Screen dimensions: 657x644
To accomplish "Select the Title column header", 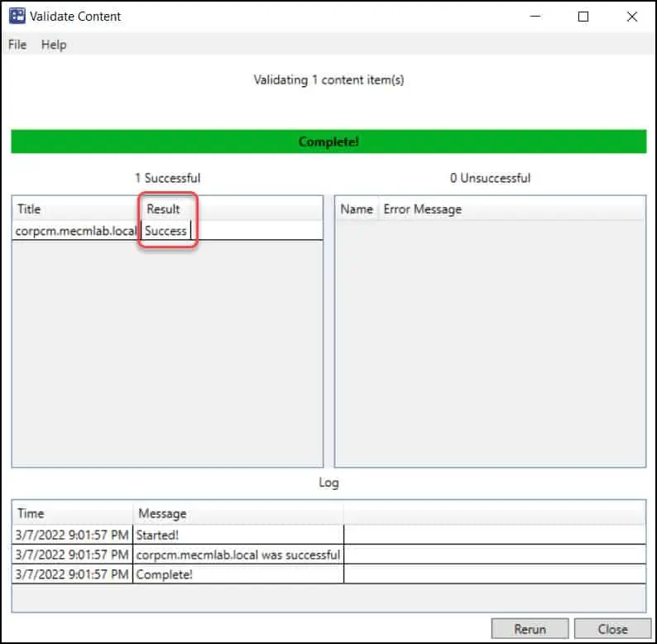I will pos(77,209).
